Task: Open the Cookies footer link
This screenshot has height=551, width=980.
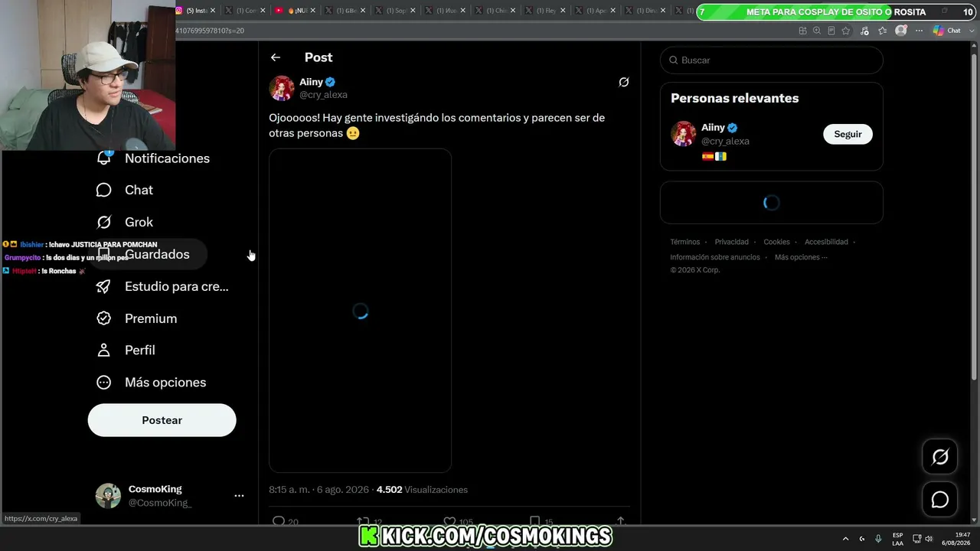Action: click(x=776, y=242)
